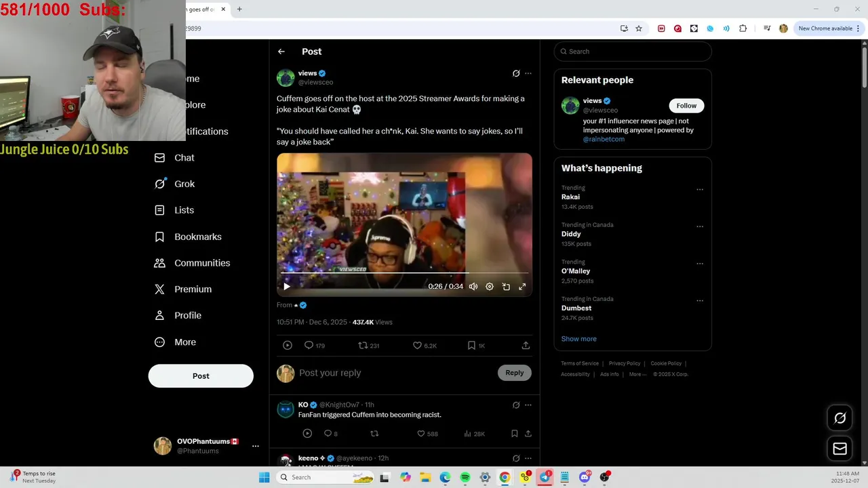The width and height of the screenshot is (868, 488).
Task: Open the Rakai trending topic
Action: click(x=570, y=197)
